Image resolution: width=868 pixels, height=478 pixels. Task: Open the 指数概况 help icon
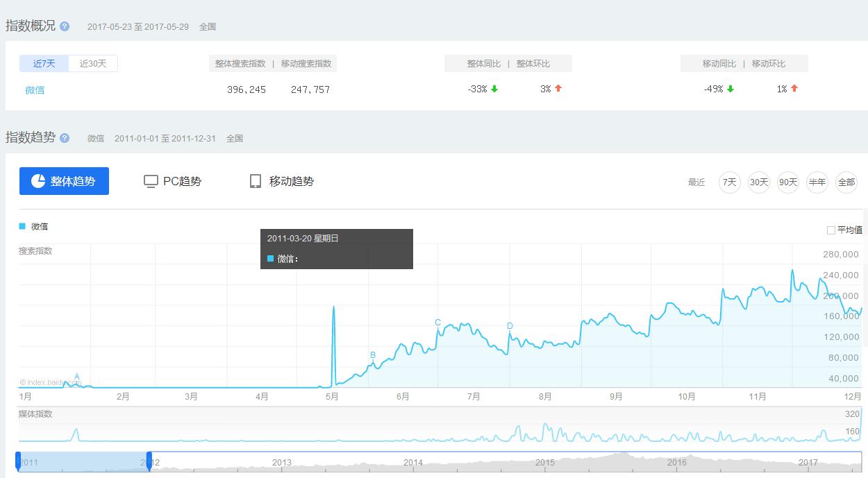(x=64, y=26)
